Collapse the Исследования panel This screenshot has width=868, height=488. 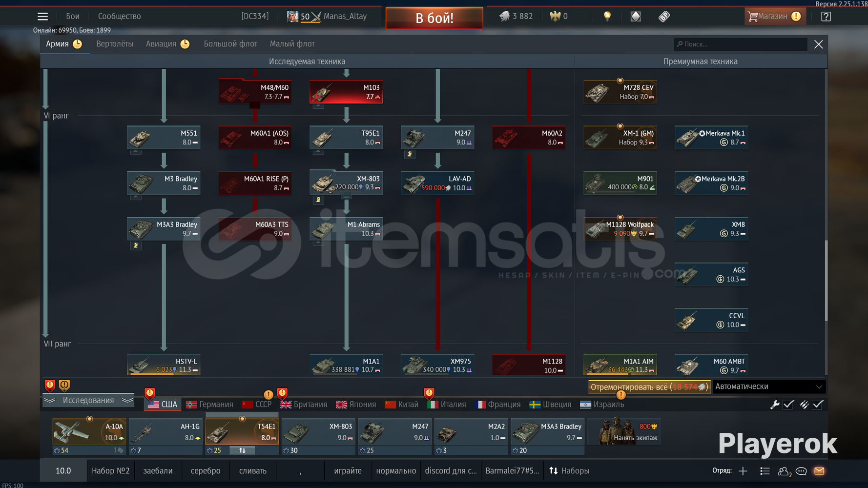88,401
